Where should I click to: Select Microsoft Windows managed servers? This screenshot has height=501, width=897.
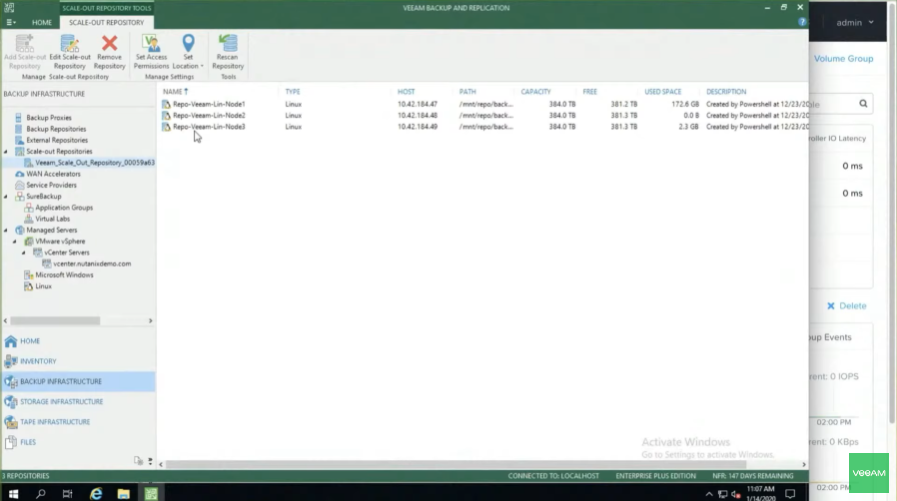tap(64, 275)
